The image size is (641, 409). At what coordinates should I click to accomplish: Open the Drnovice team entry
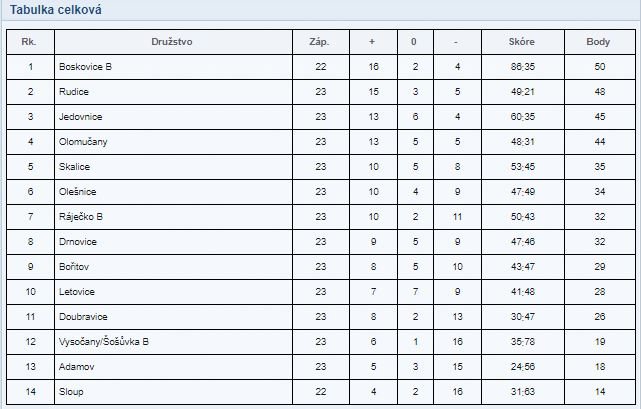[x=78, y=242]
